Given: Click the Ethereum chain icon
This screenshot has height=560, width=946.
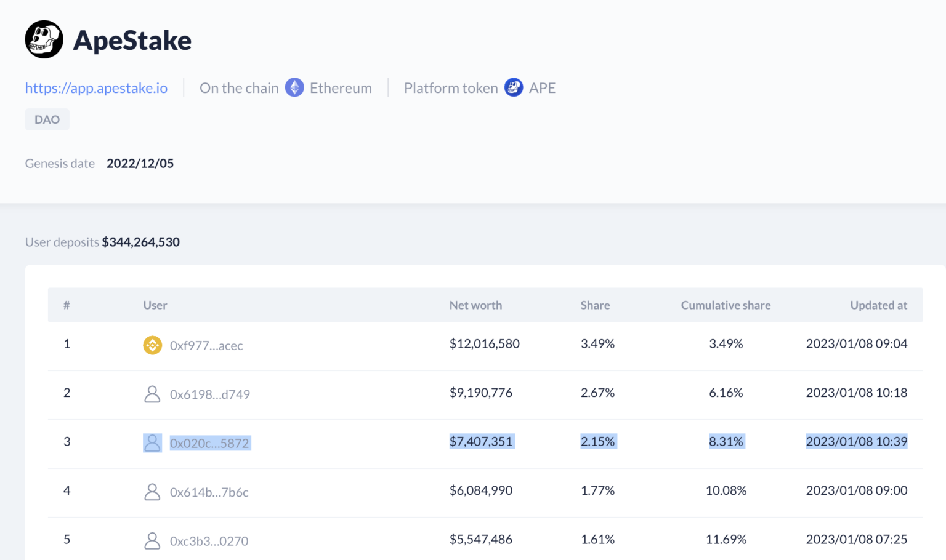Looking at the screenshot, I should pos(294,88).
